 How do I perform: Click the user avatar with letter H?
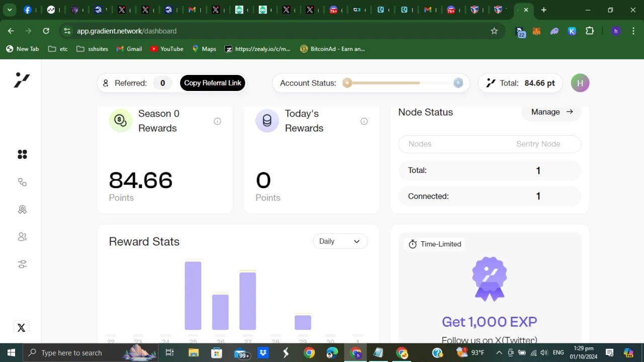(x=580, y=83)
